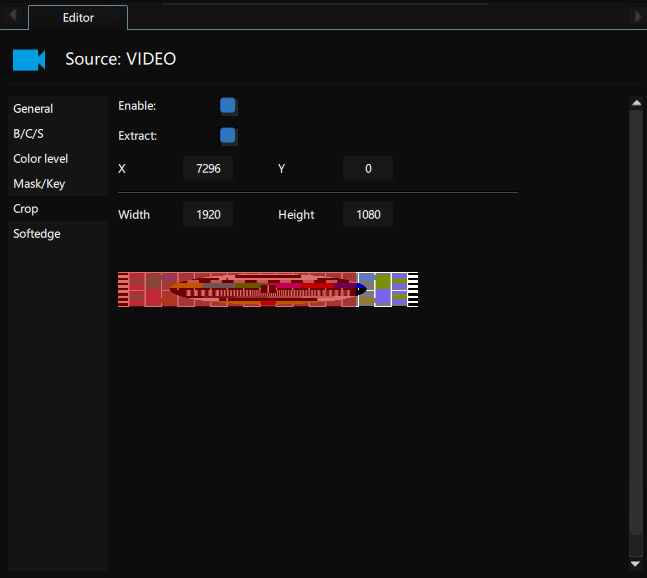The width and height of the screenshot is (647, 578).
Task: Click the Height field showing 1080
Action: pos(368,215)
